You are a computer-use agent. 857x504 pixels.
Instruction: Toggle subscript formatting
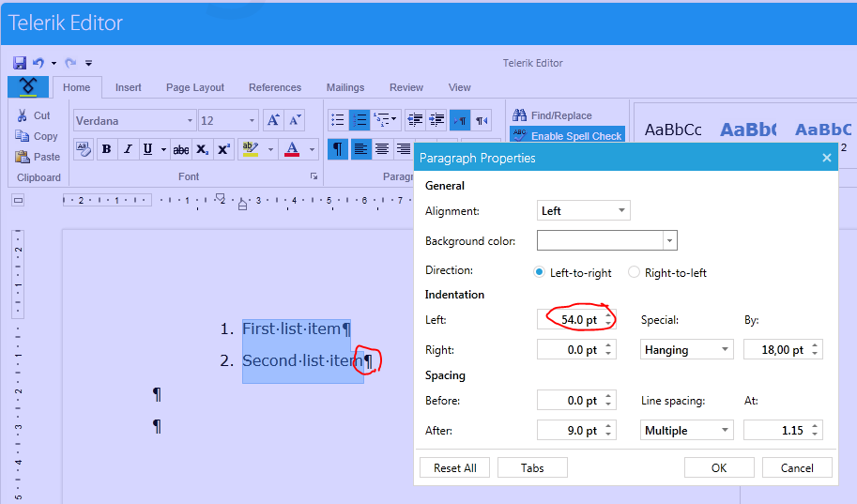click(202, 148)
